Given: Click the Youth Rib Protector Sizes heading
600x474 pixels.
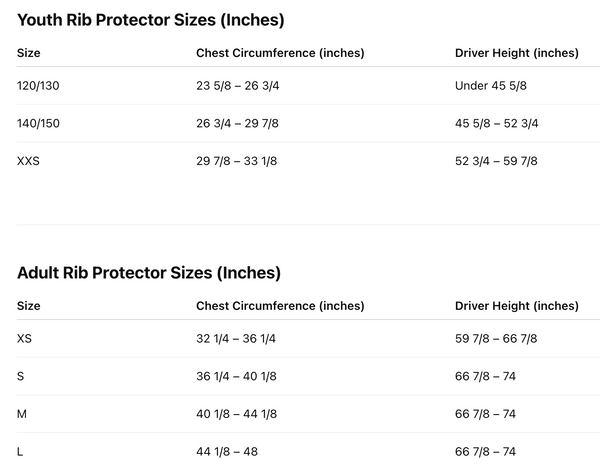Looking at the screenshot, I should (x=151, y=20).
